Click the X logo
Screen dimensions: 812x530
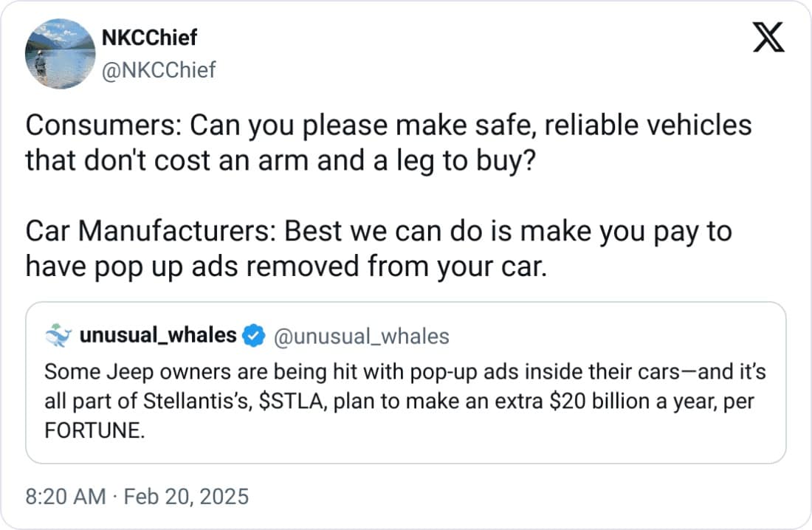[768, 38]
